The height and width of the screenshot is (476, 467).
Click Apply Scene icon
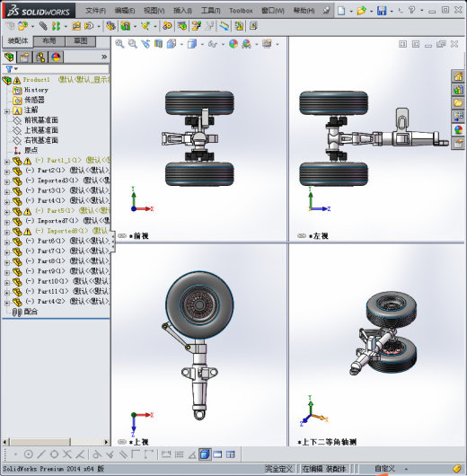coord(246,44)
